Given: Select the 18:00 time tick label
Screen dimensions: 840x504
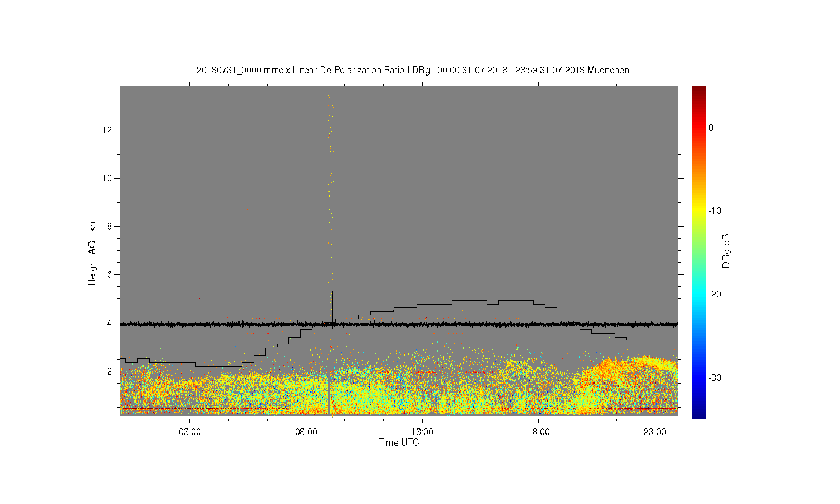Looking at the screenshot, I should click(x=538, y=432).
